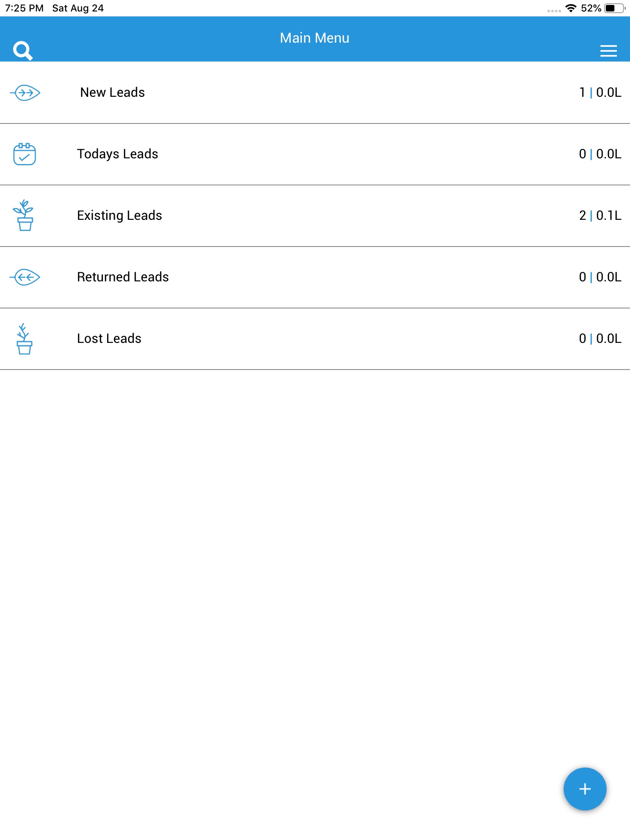Tap the battery indicator in status bar
Image resolution: width=630 pixels, height=840 pixels.
tap(614, 8)
